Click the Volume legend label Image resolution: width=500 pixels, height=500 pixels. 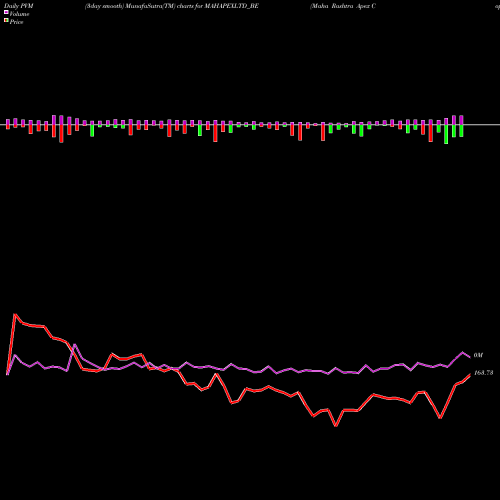(19, 14)
